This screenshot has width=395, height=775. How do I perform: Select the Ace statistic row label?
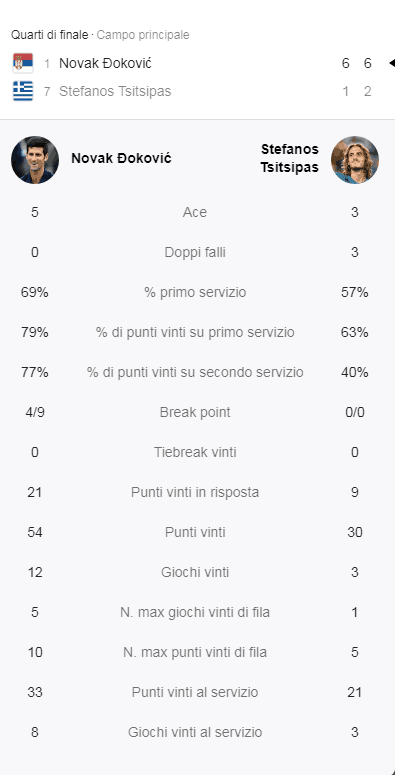195,213
